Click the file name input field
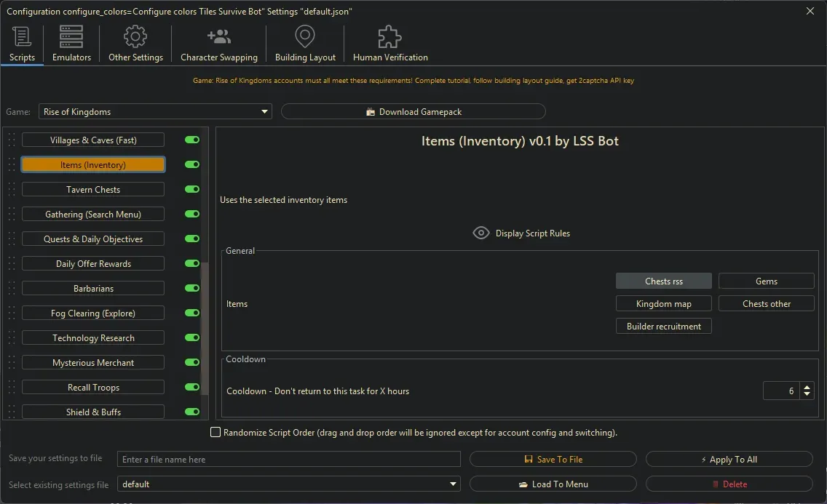Image resolution: width=827 pixels, height=504 pixels. [x=289, y=459]
